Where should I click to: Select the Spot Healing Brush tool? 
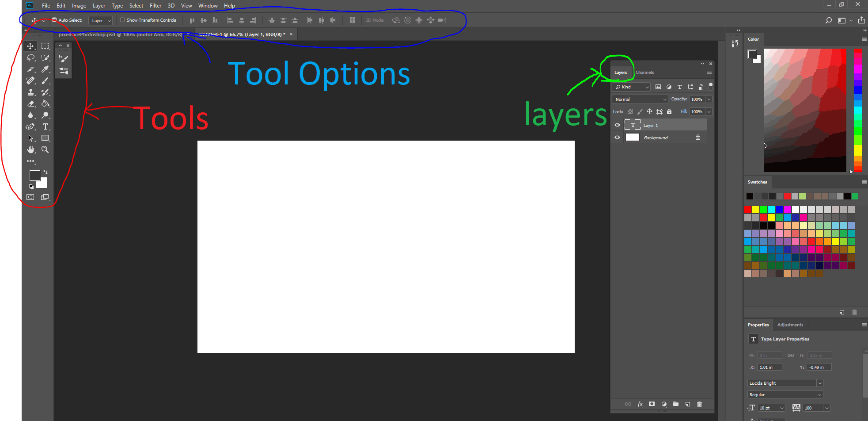(30, 80)
